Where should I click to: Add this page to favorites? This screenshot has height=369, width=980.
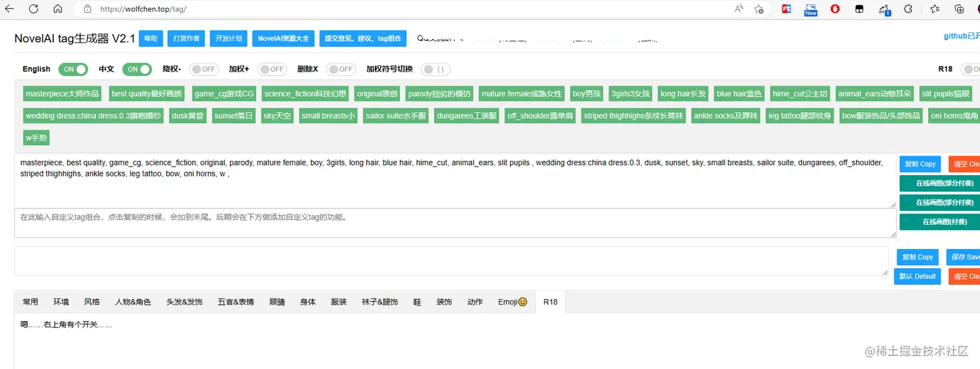point(758,9)
